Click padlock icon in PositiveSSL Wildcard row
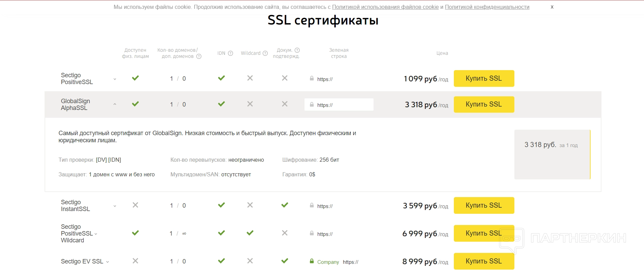644x273 pixels. pyautogui.click(x=312, y=233)
